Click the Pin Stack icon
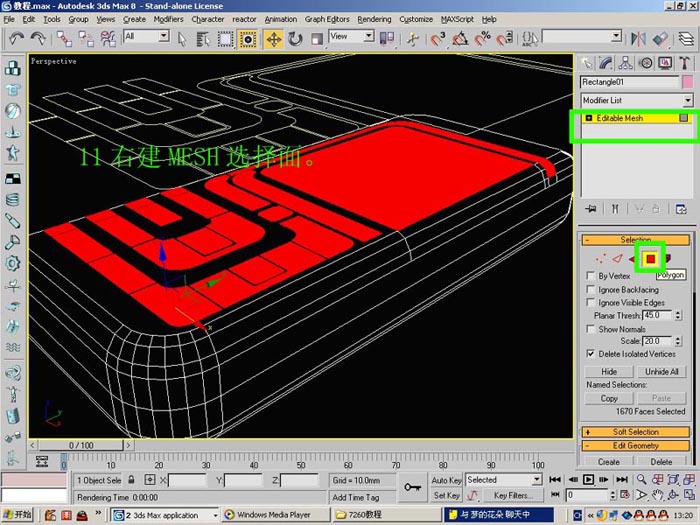This screenshot has height=525, width=700. coord(591,209)
